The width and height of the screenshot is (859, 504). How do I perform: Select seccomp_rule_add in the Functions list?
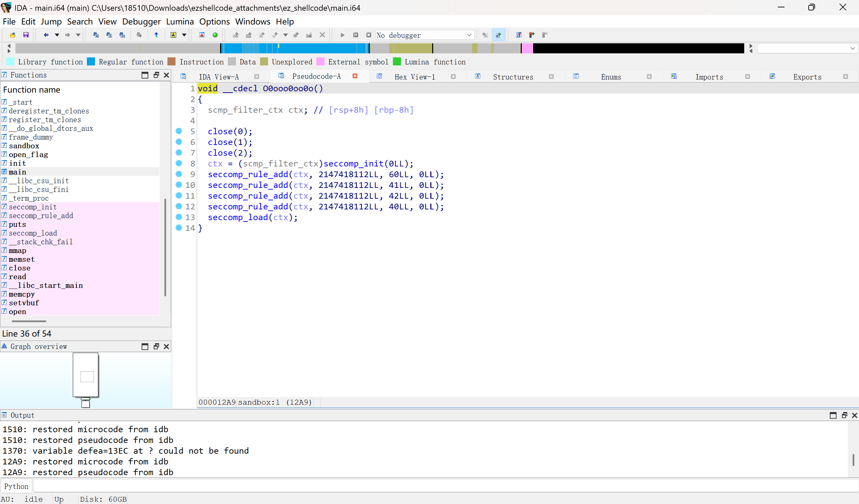[41, 216]
